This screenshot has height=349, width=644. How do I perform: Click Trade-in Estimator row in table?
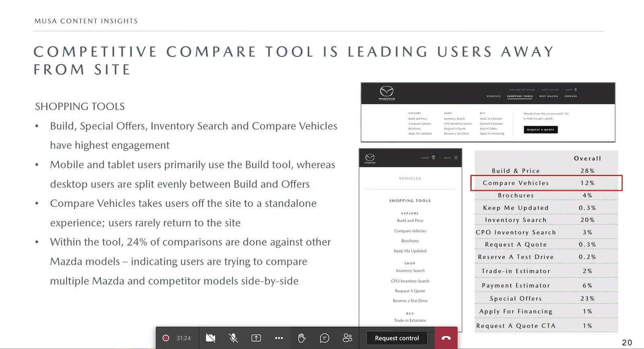tap(546, 271)
